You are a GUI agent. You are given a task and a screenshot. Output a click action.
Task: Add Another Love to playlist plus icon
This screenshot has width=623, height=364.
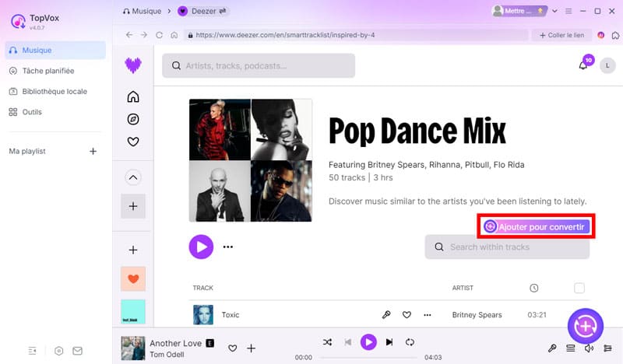click(251, 348)
